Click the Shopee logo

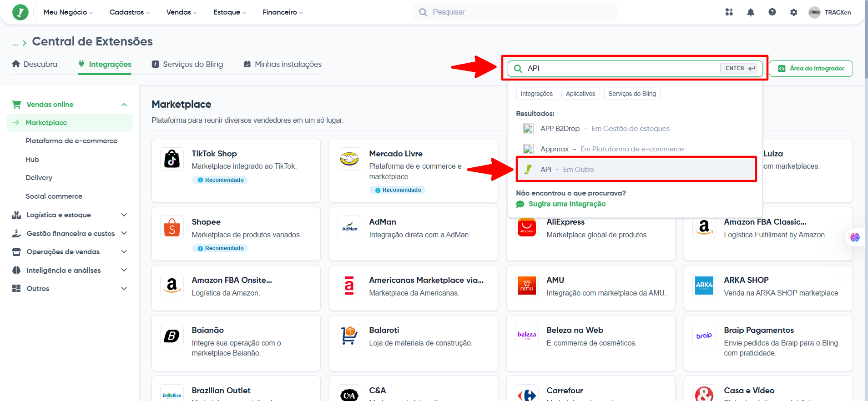172,227
